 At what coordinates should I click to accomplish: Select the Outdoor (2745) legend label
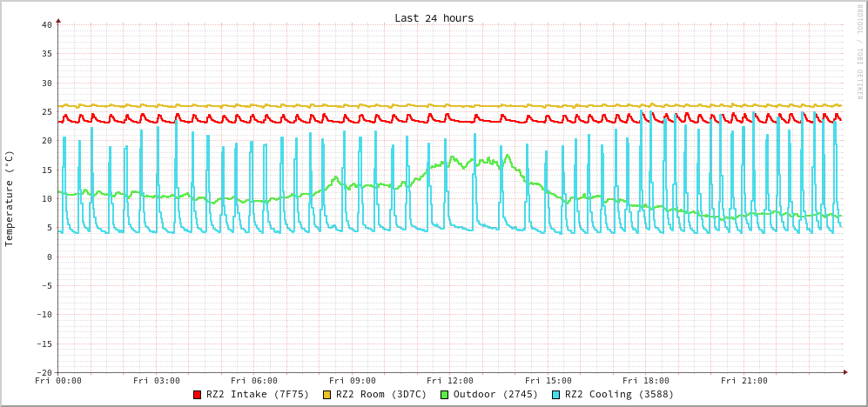(x=495, y=394)
